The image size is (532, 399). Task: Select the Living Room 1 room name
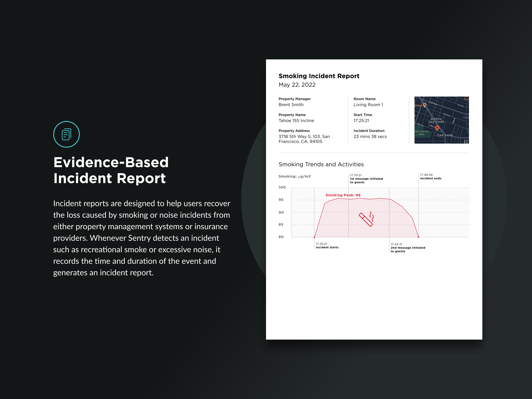pyautogui.click(x=368, y=105)
